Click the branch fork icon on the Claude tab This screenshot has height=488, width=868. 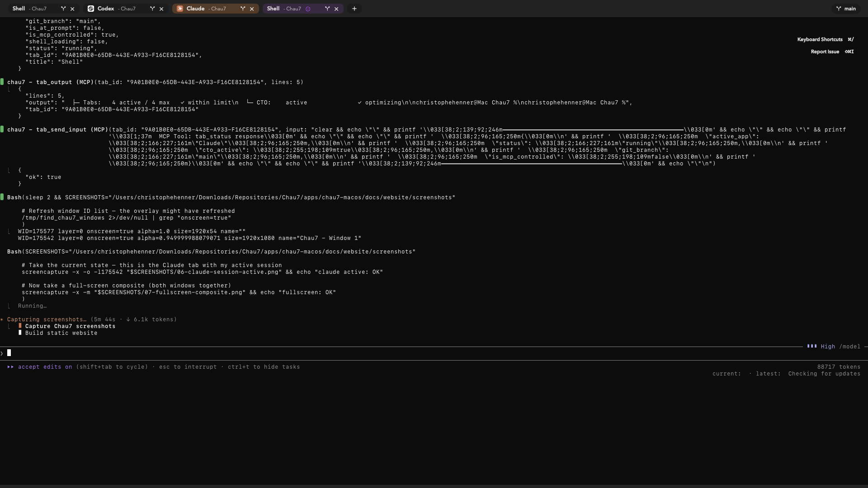243,8
